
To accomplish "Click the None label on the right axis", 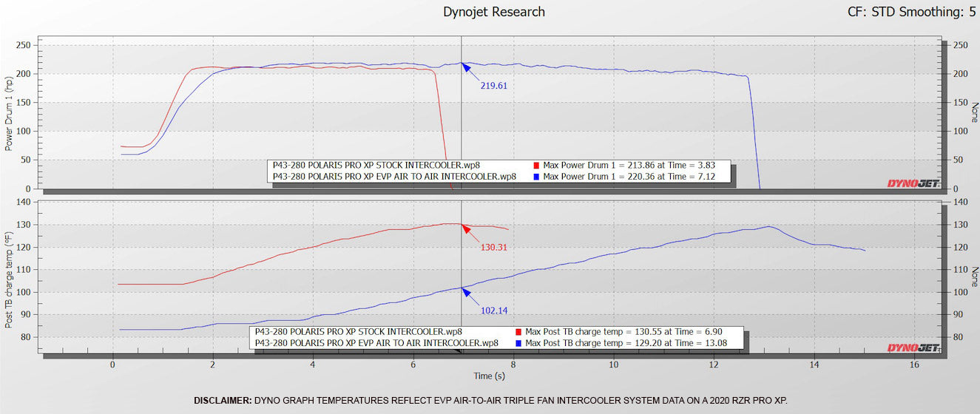I will coord(974,112).
